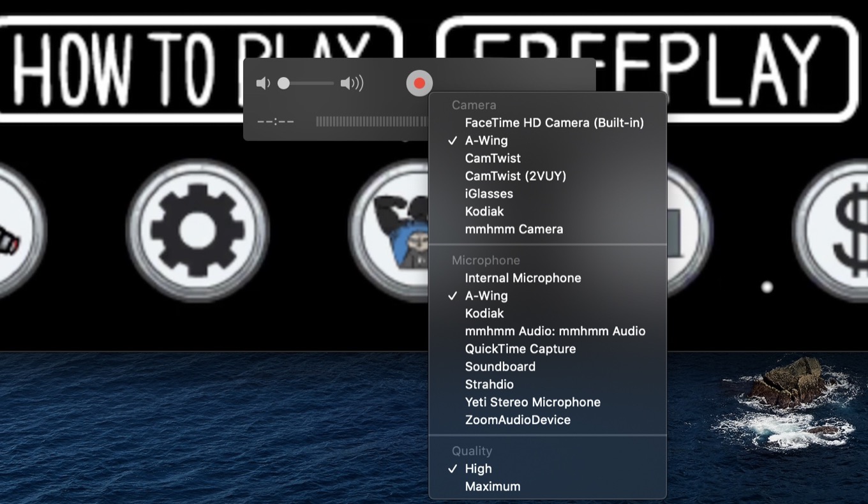Viewport: 868px width, 504px height.
Task: Choose the Internal Microphone option
Action: coord(523,278)
